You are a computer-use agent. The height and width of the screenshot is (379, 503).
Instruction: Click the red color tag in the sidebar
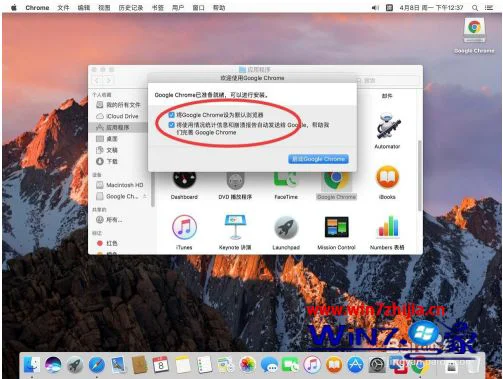pyautogui.click(x=107, y=243)
